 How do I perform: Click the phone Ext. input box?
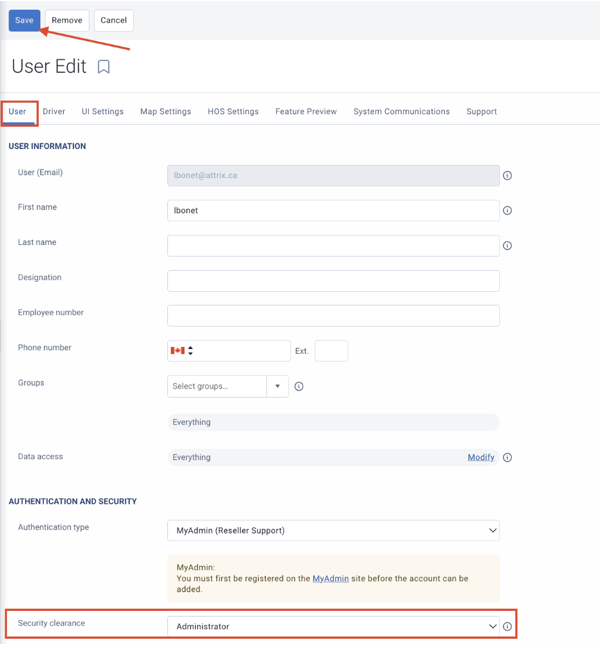(x=331, y=351)
